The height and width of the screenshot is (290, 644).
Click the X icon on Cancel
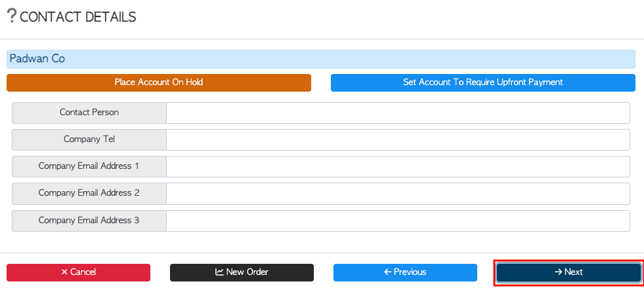click(64, 272)
